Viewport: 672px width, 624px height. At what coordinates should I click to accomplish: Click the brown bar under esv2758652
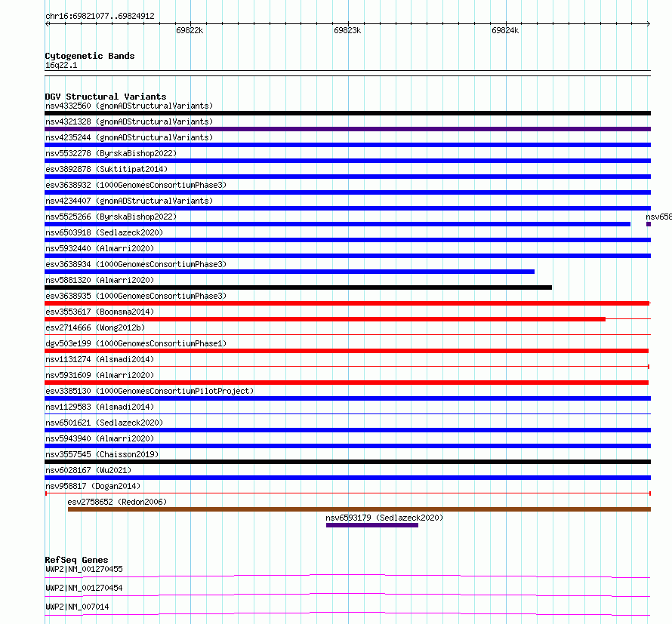(359, 509)
